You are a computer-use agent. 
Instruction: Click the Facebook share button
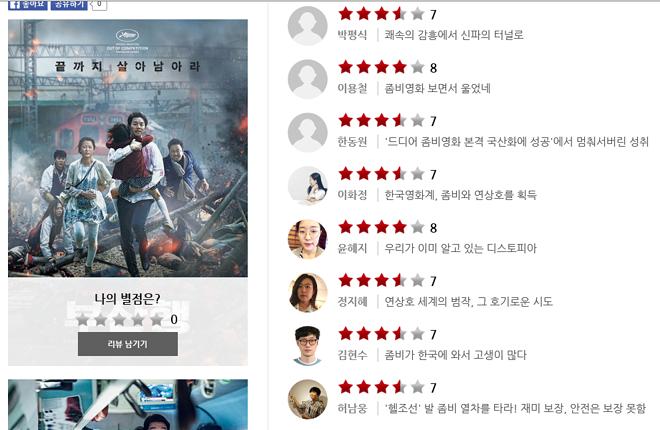pyautogui.click(x=69, y=5)
